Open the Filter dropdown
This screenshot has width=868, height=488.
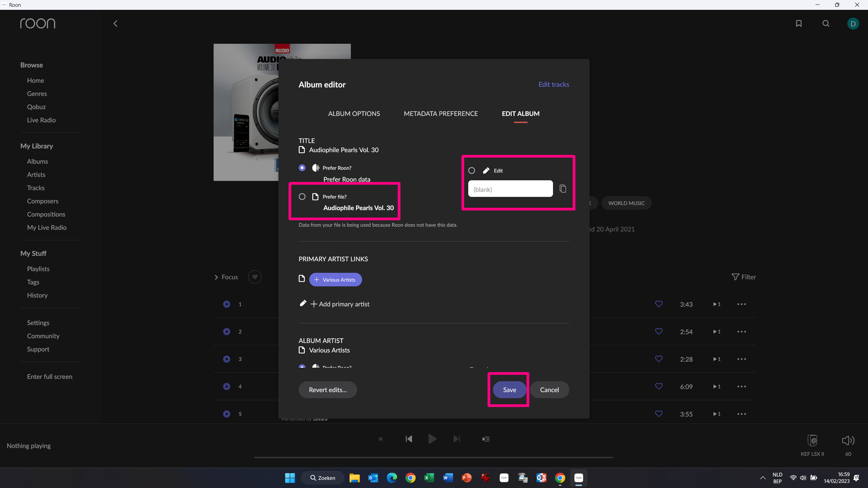(x=744, y=277)
